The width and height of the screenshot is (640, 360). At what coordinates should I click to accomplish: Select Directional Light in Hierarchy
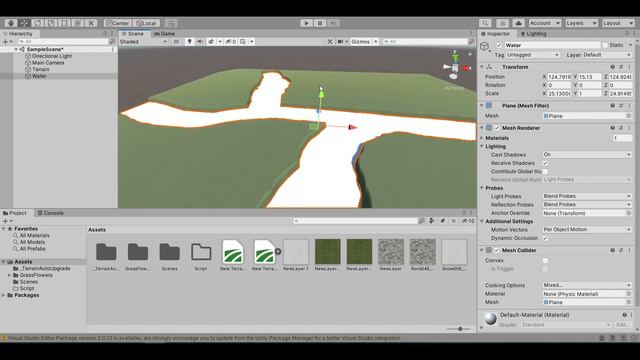[52, 56]
